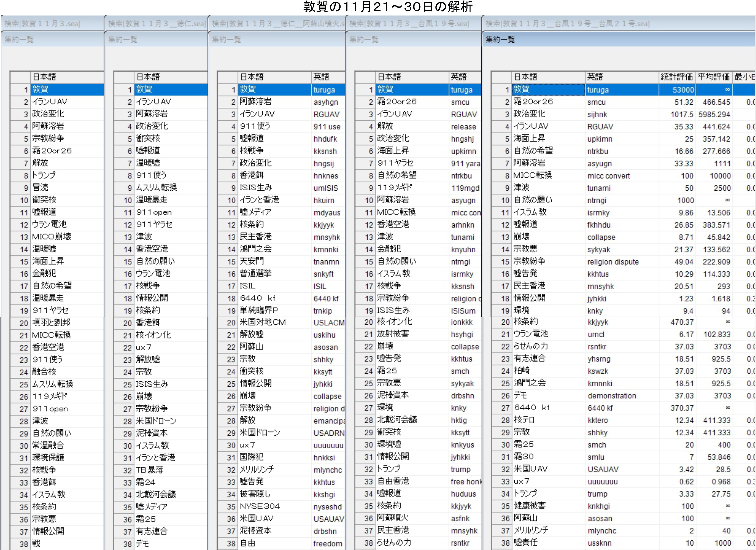This screenshot has width=756, height=550.
Task: Activate the 検索[敦賀11月3.sea] window title
Action: pyautogui.click(x=42, y=24)
